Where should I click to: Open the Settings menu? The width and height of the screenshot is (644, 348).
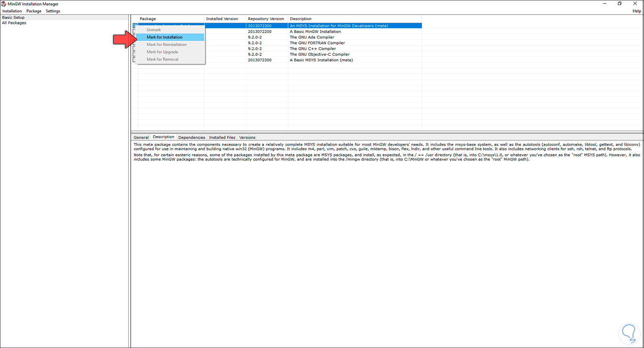coord(53,11)
